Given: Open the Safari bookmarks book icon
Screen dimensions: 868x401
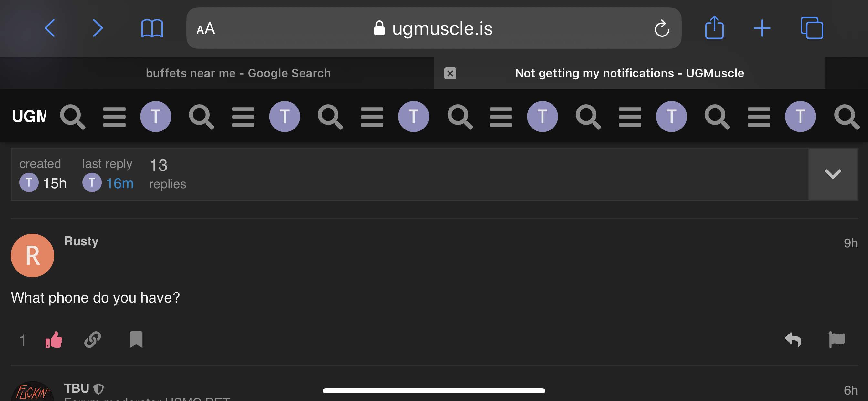Looking at the screenshot, I should click(152, 28).
